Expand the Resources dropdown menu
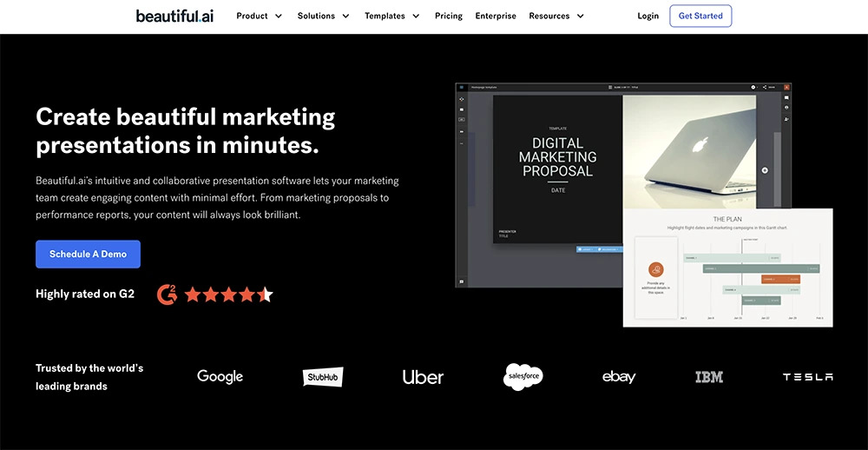The height and width of the screenshot is (450, 868). coord(556,16)
